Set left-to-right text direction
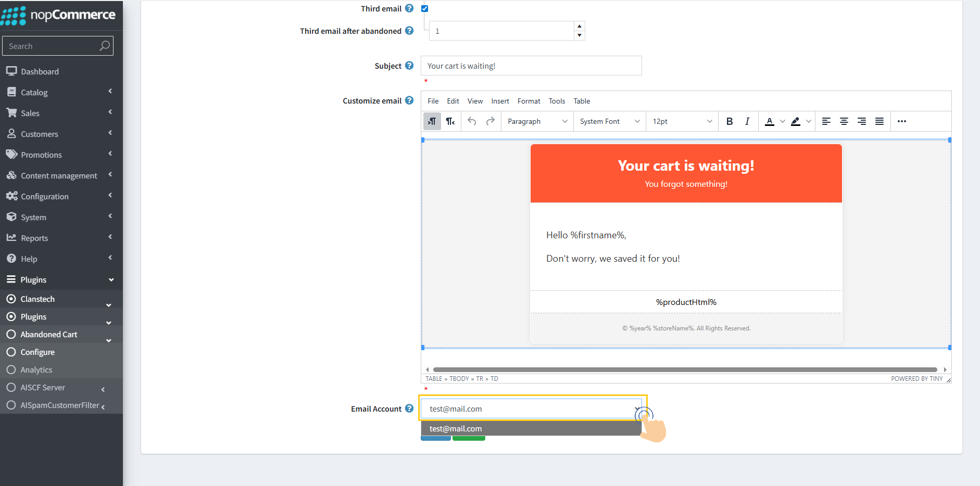The image size is (980, 486). (432, 121)
